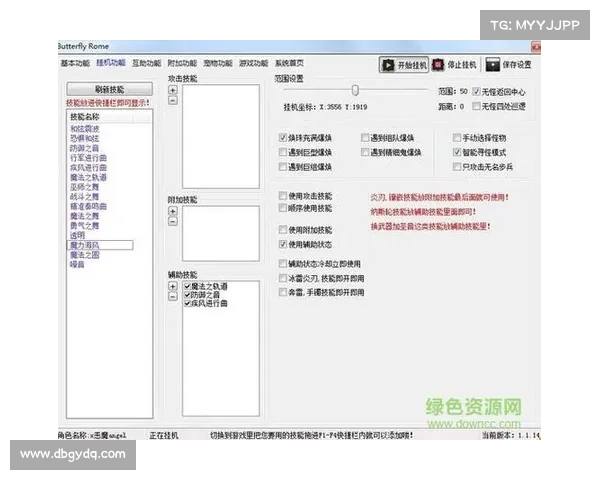Tick the 冰雷炎刃 技能即开即用 checkbox

(x=283, y=278)
